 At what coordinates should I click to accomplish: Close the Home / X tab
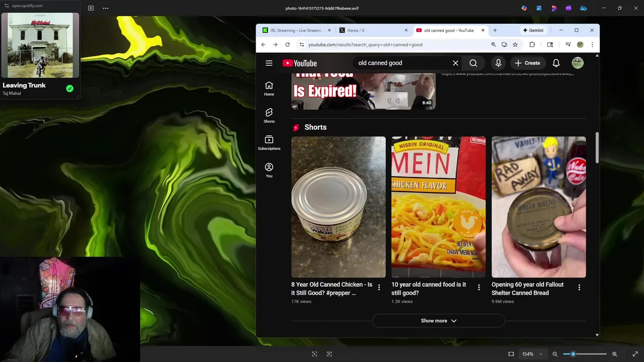click(x=406, y=30)
